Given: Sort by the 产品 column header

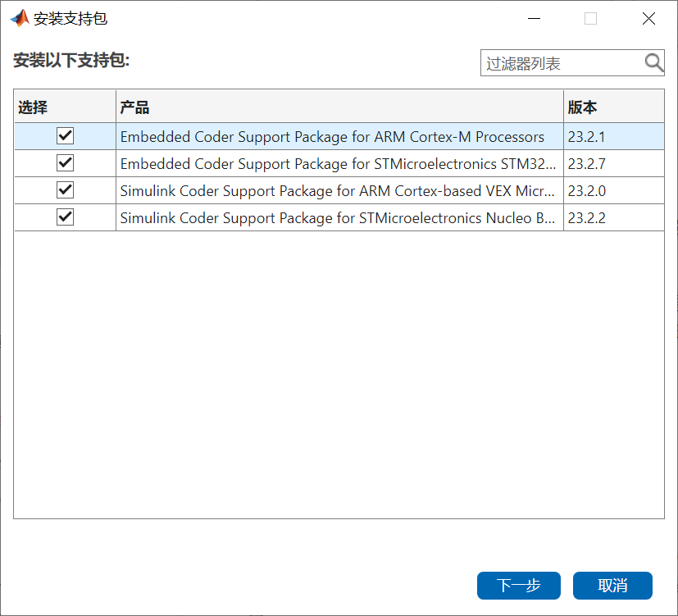Looking at the screenshot, I should point(339,107).
